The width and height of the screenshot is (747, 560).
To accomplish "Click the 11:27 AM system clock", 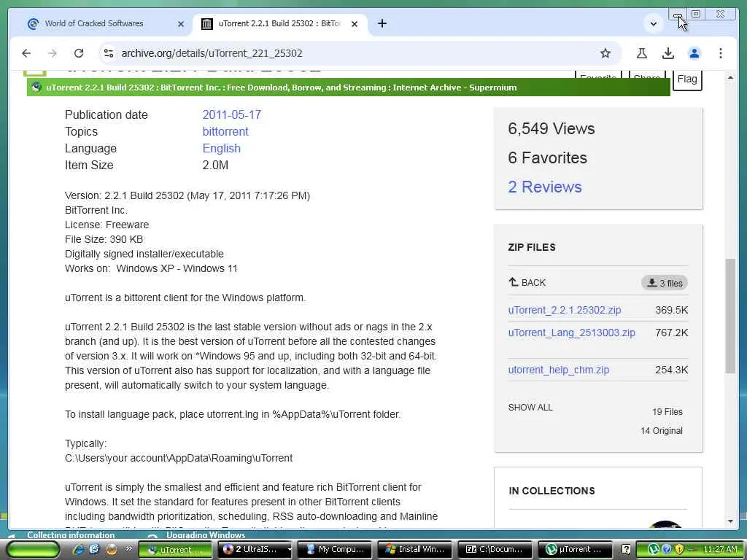I will (x=720, y=550).
